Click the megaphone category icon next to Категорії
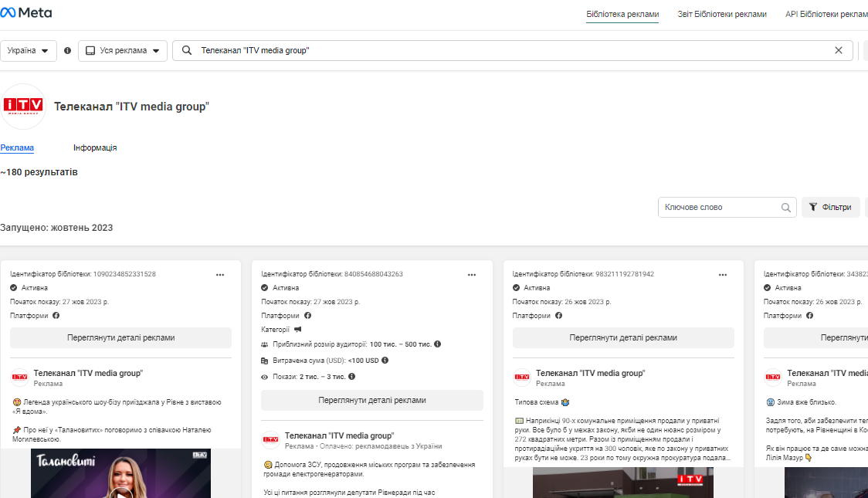Screen dimensions: 868x498 click(298, 329)
